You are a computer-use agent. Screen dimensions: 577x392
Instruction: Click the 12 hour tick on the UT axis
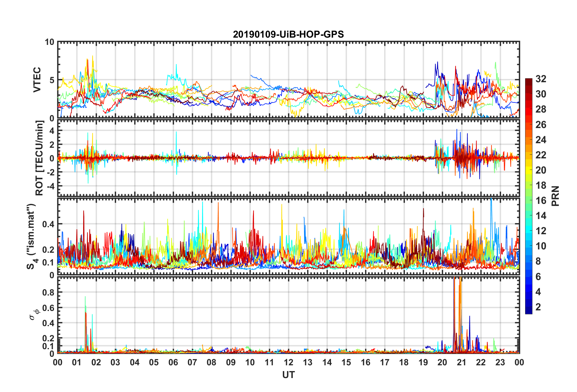(x=288, y=363)
